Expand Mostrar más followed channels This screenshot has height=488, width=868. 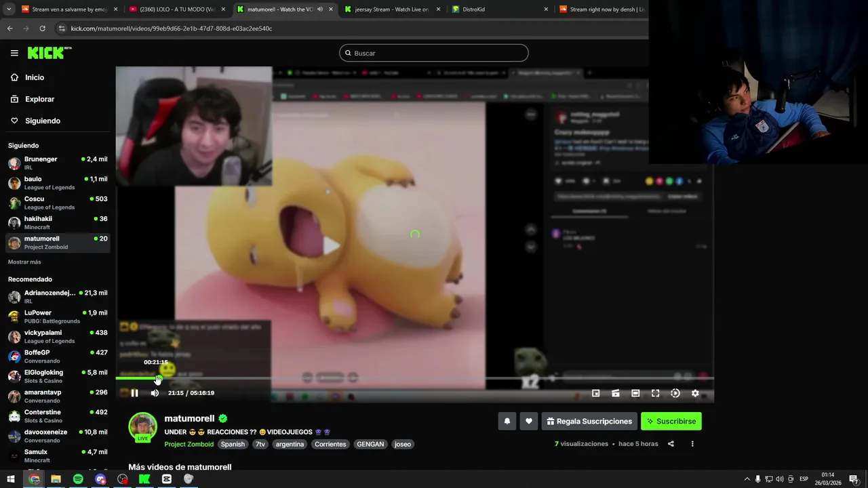click(x=24, y=262)
